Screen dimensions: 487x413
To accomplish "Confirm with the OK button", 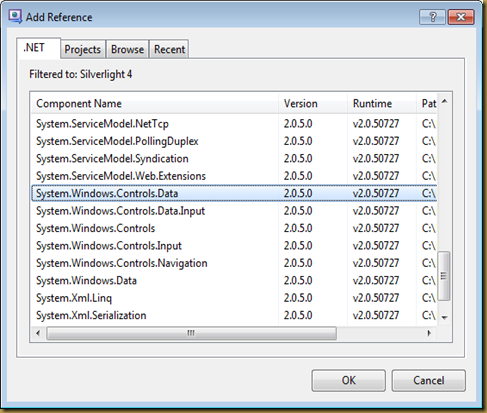I will [x=349, y=380].
